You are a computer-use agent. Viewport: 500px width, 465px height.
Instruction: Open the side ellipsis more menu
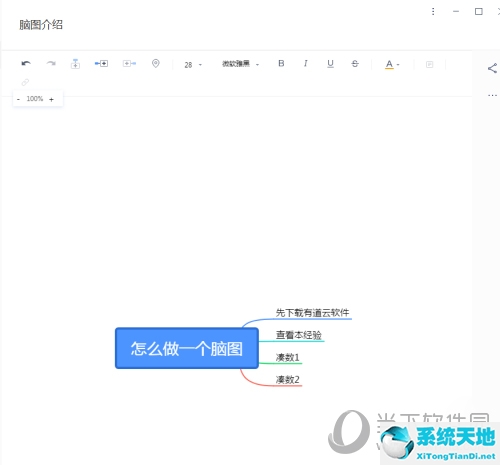point(492,95)
